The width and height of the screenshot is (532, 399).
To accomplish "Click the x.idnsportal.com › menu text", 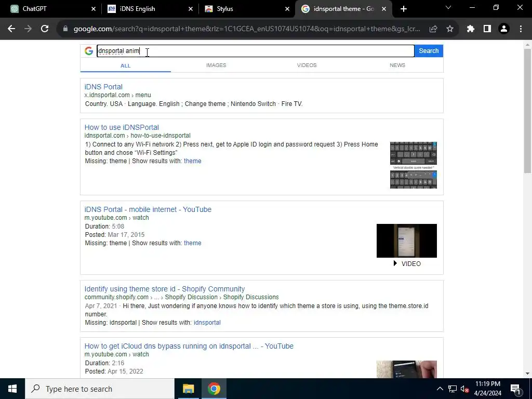I will (x=118, y=95).
